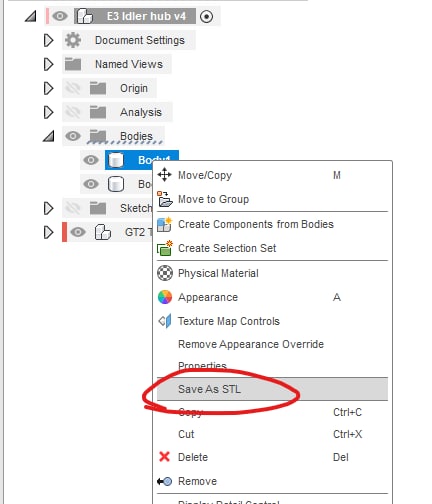
Task: Choose Move/Copy from context menu
Action: click(272, 175)
